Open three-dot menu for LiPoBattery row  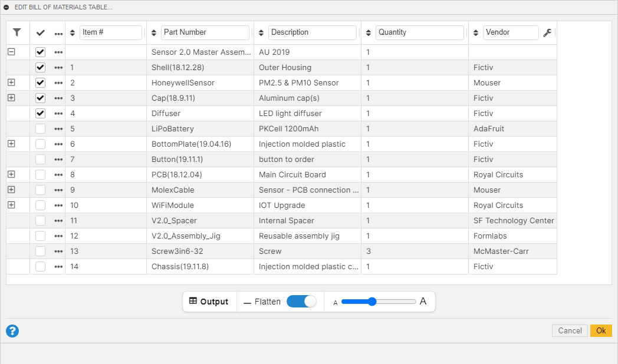58,129
